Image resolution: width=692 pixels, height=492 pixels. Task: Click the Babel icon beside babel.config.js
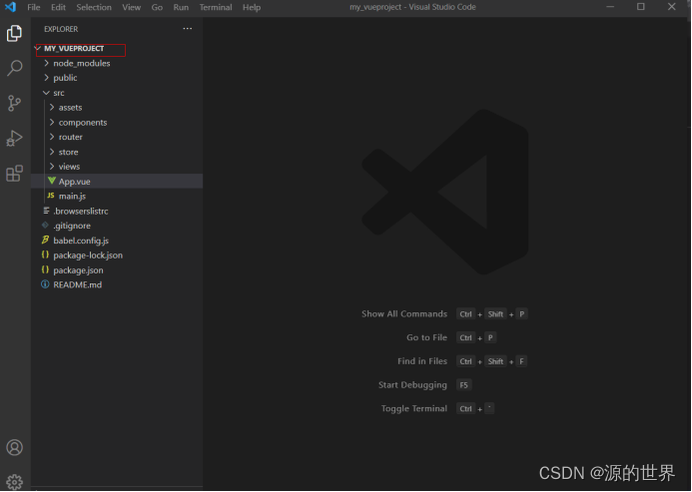click(x=45, y=240)
